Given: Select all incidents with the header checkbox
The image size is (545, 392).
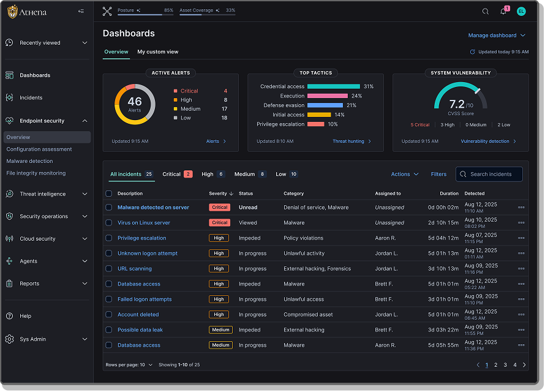Looking at the screenshot, I should click(x=109, y=194).
